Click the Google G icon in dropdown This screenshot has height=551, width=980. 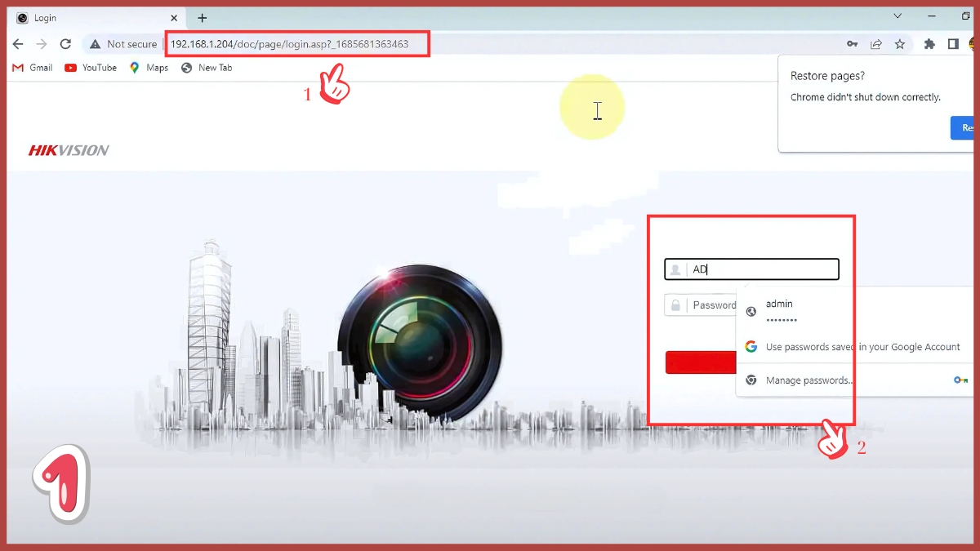click(751, 347)
